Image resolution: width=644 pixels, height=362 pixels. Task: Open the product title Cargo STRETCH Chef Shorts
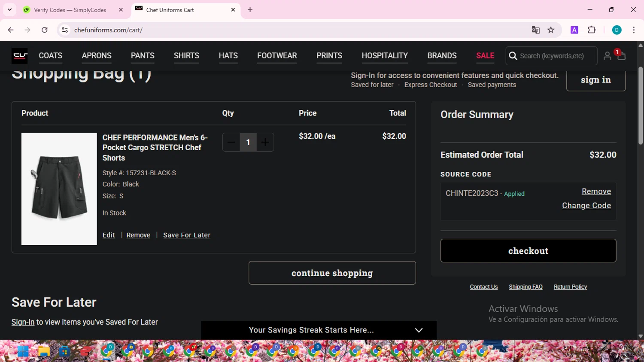pyautogui.click(x=155, y=148)
